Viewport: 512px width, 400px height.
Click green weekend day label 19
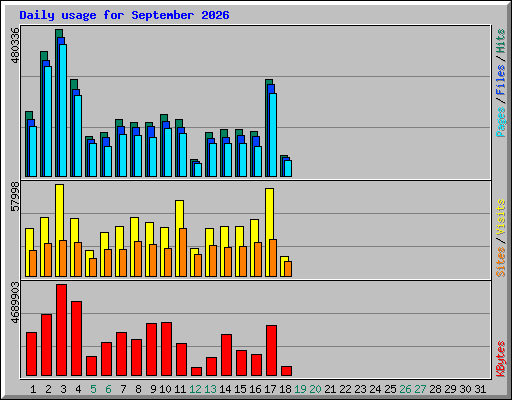pos(300,389)
